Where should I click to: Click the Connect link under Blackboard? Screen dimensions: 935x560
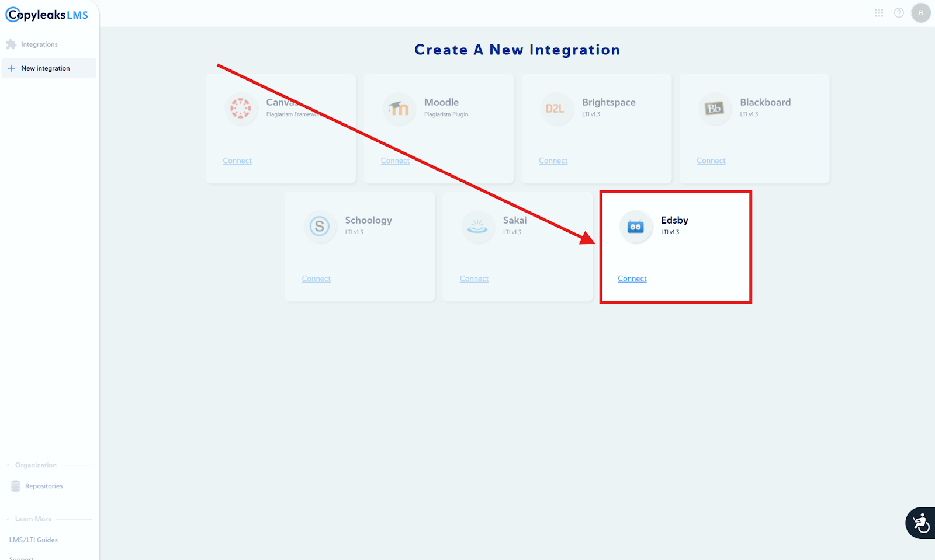pyautogui.click(x=711, y=161)
